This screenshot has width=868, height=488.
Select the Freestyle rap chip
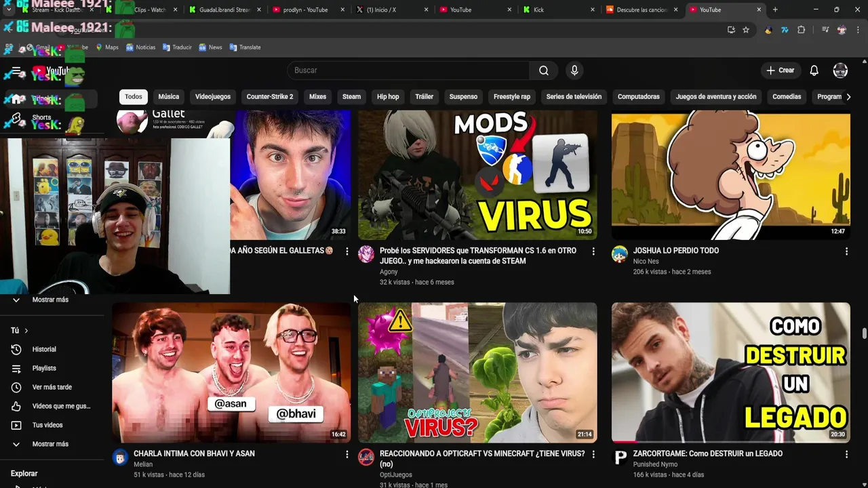point(512,97)
